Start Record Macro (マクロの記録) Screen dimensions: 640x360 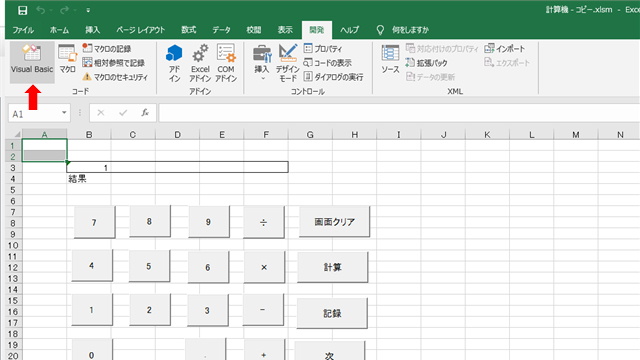(107, 49)
